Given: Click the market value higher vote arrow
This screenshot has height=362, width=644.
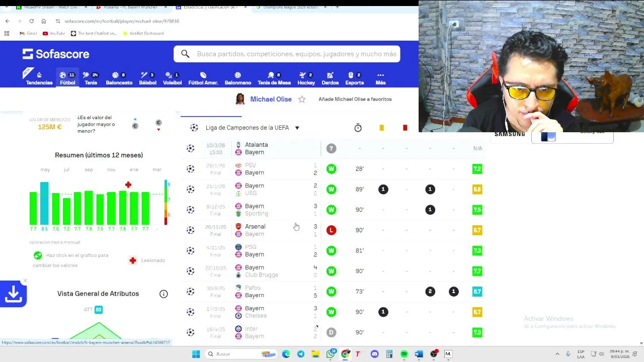Looking at the screenshot, I should [135, 124].
